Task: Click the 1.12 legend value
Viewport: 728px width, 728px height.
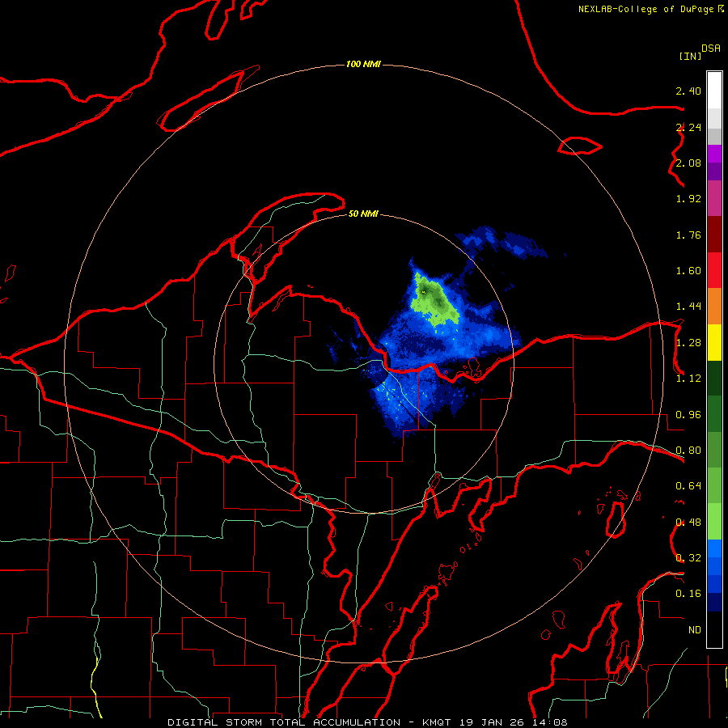Action: tap(688, 379)
